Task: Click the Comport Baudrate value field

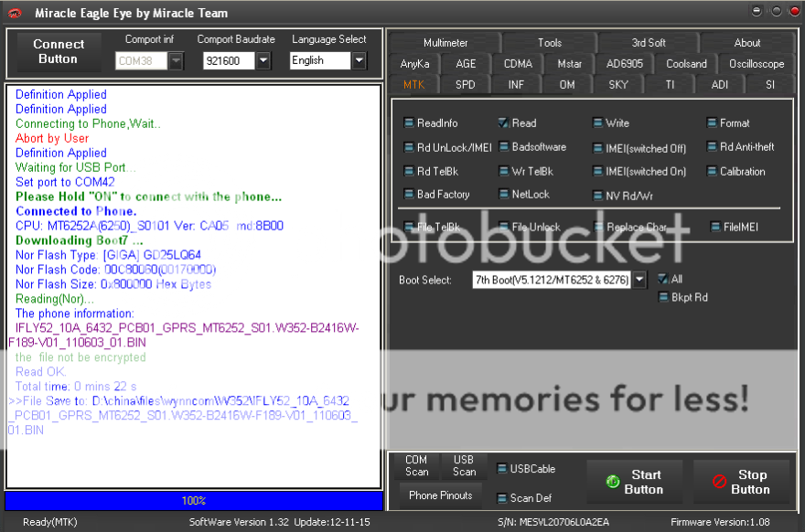Action: (x=229, y=60)
